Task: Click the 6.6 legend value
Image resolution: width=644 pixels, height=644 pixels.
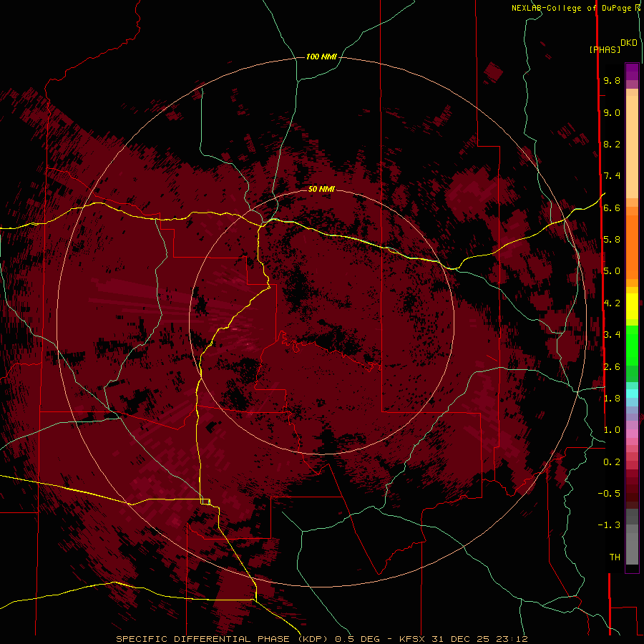Action: point(612,208)
